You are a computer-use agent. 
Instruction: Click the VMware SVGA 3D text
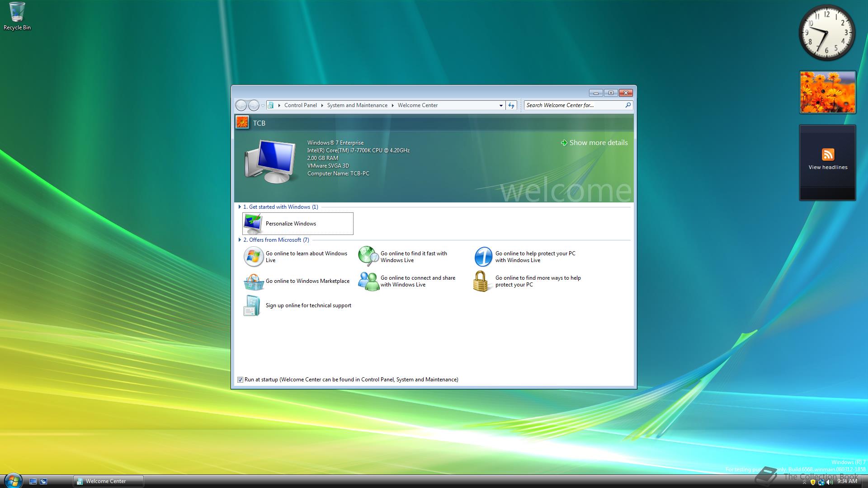point(328,166)
